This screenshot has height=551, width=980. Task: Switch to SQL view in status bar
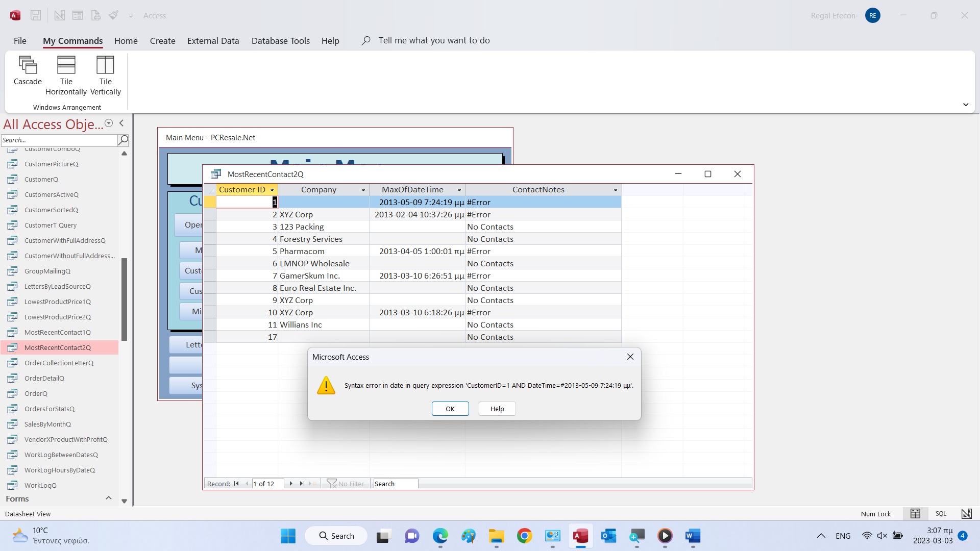coord(941,514)
